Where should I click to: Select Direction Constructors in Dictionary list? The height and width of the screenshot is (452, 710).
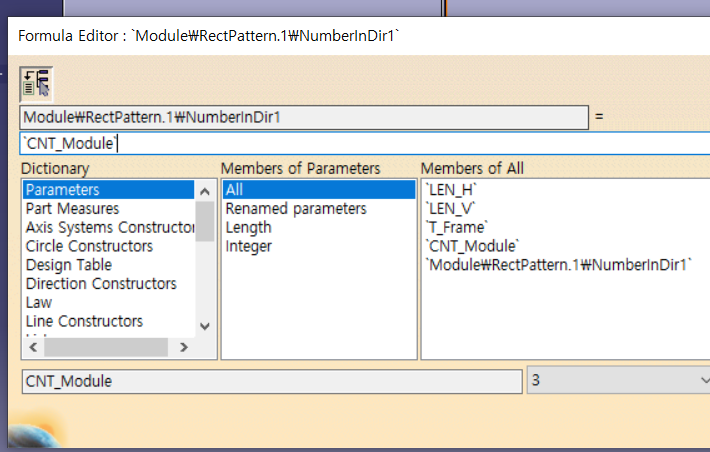(108, 284)
